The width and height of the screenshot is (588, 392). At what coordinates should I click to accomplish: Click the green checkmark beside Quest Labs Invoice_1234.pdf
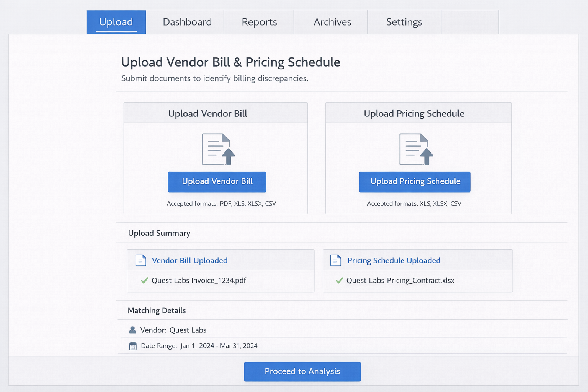click(144, 281)
